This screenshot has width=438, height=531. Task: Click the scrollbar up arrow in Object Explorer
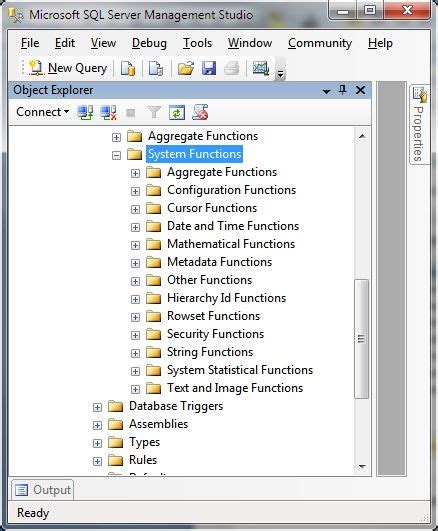[362, 136]
